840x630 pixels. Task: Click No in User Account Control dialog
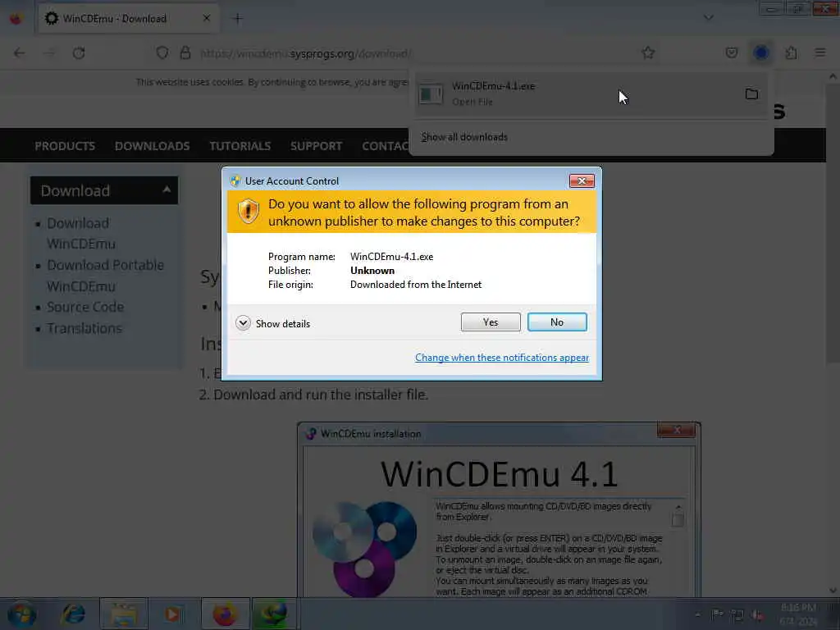[x=557, y=322]
